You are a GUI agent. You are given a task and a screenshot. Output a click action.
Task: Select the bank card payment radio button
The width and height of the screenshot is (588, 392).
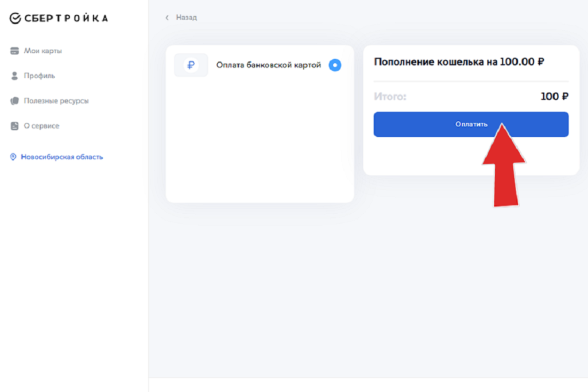(x=335, y=66)
